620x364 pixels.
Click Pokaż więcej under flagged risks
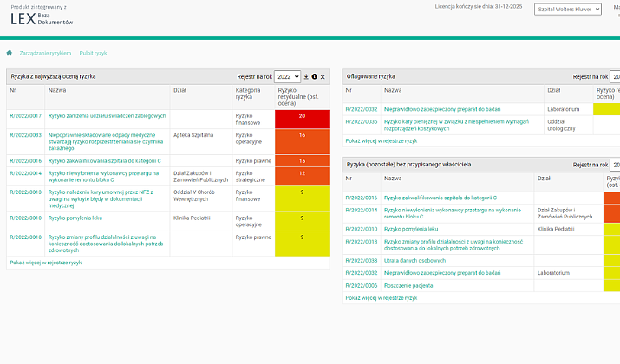(x=381, y=140)
